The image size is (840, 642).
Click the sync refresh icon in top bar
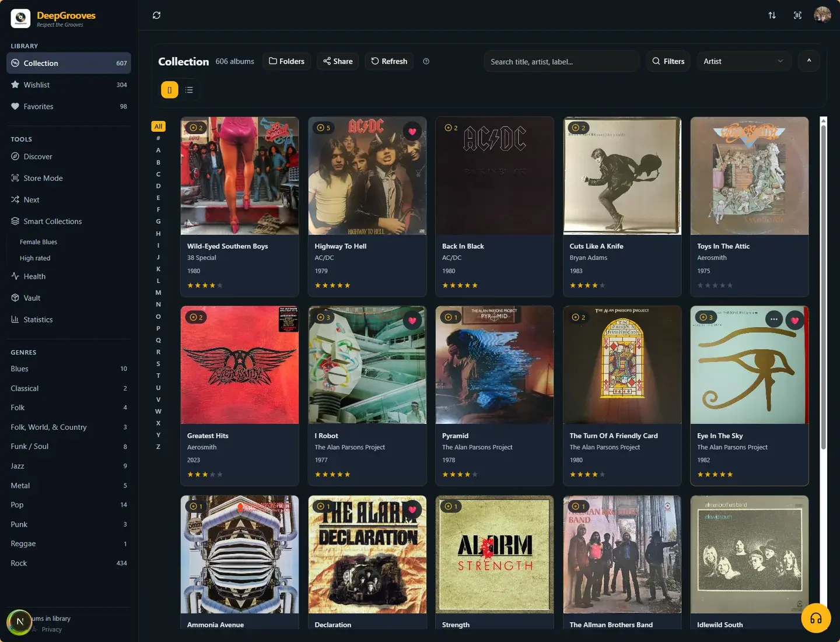point(156,15)
